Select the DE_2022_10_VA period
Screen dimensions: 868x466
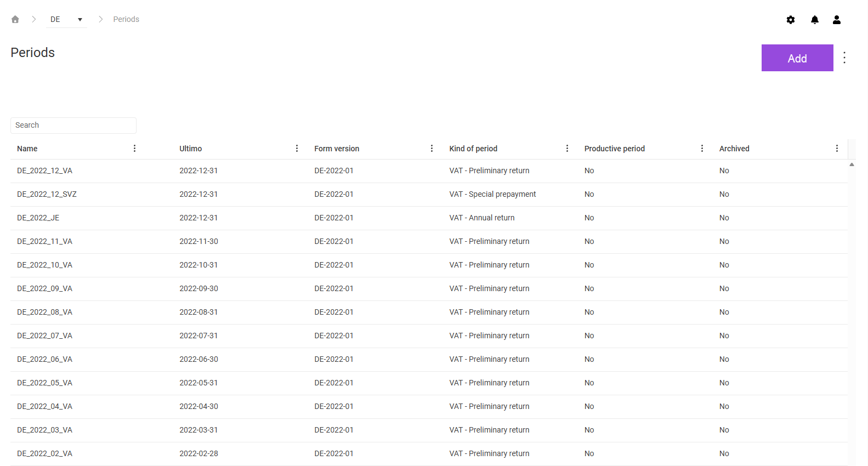429,265
